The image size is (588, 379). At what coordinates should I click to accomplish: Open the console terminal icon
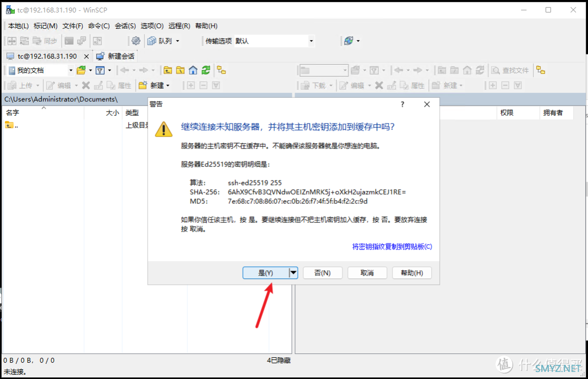tap(69, 41)
